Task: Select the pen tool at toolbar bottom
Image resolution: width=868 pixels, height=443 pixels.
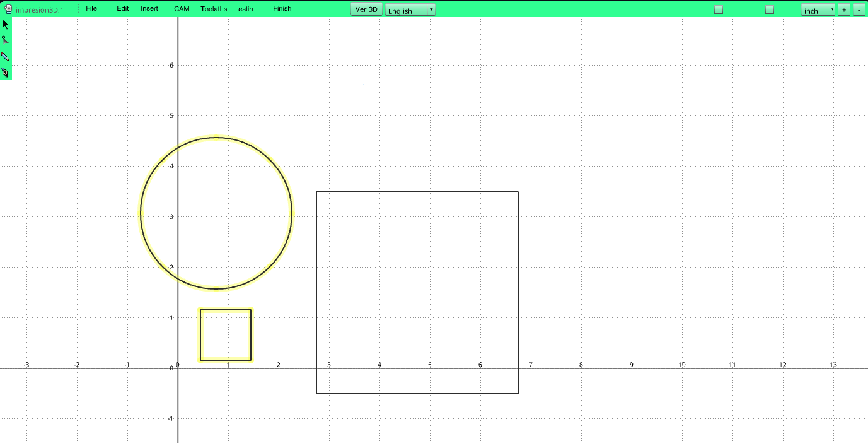Action: point(5,73)
